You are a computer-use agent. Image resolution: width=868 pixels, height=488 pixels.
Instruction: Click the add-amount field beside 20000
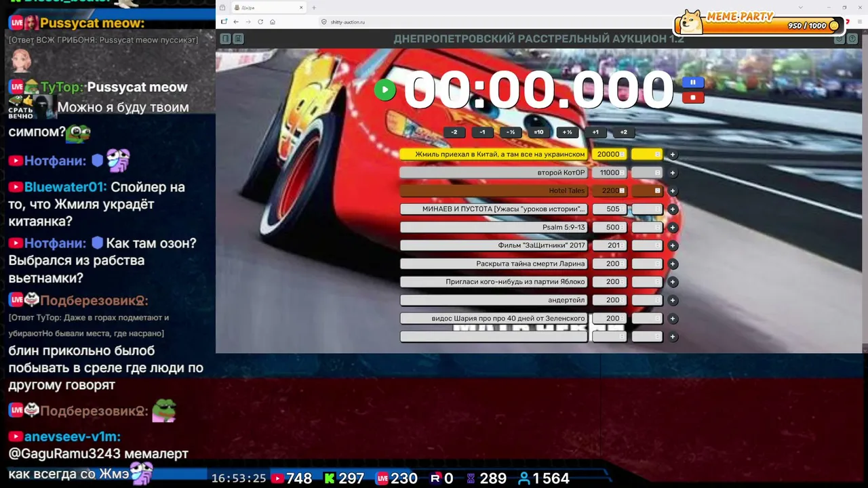coord(647,155)
